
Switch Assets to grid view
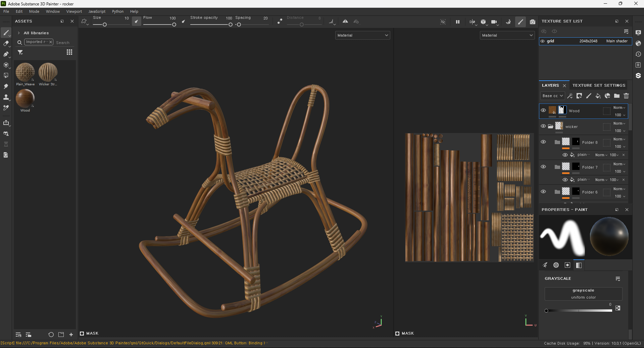(x=69, y=52)
